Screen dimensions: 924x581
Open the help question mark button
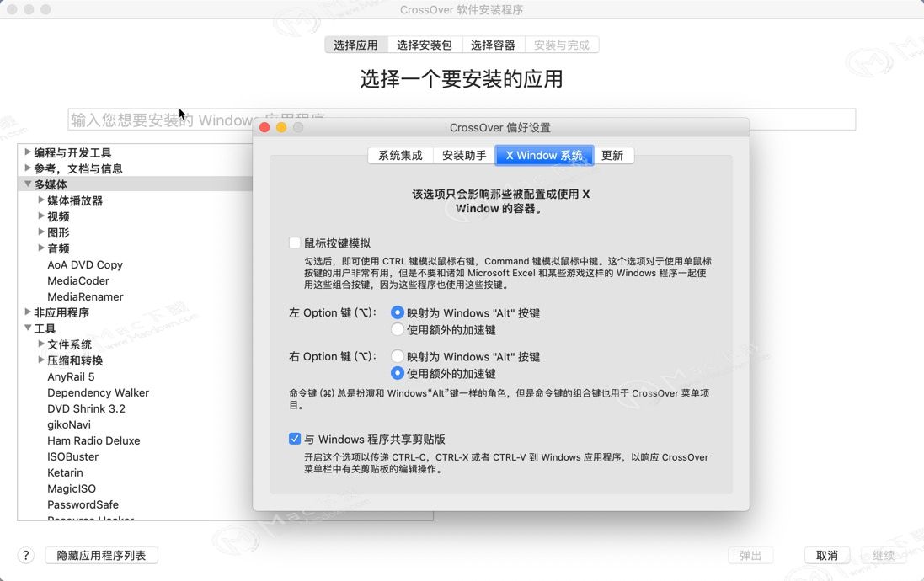click(x=25, y=555)
